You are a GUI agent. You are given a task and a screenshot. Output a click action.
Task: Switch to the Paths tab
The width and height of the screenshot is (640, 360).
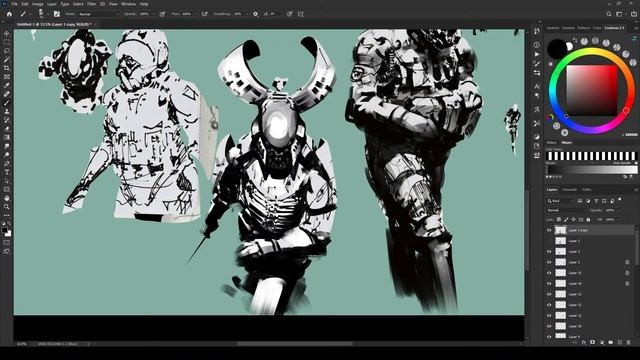click(x=587, y=190)
